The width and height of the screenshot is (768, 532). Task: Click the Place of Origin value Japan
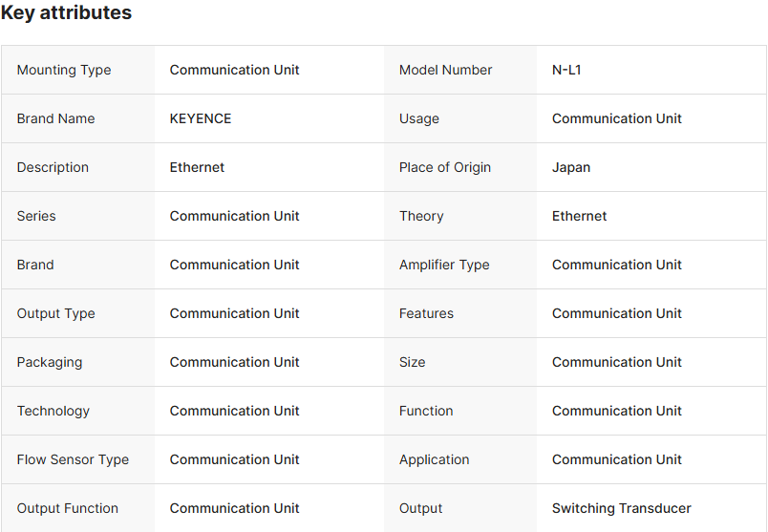571,167
